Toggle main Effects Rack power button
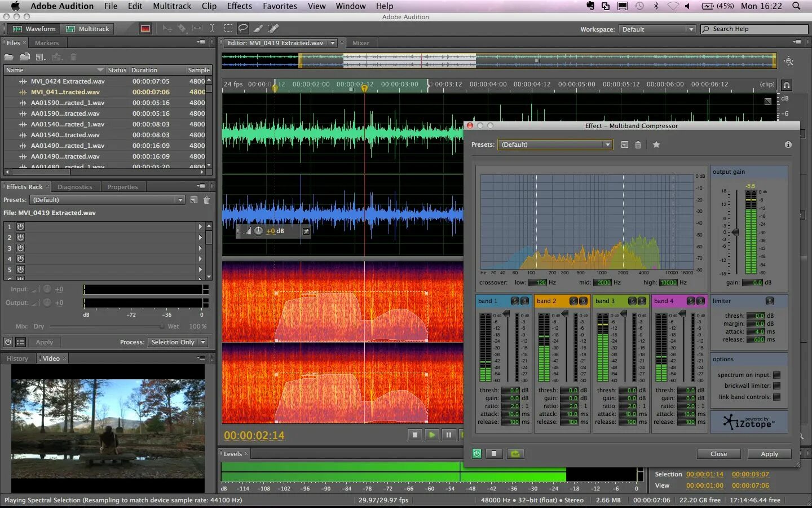 click(x=8, y=342)
